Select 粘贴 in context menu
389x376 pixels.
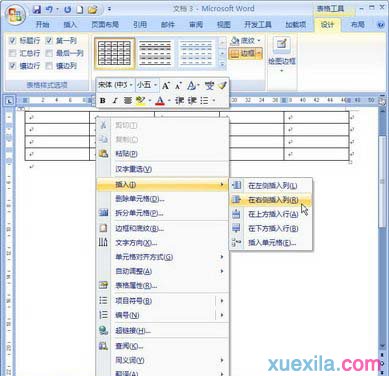click(x=162, y=154)
